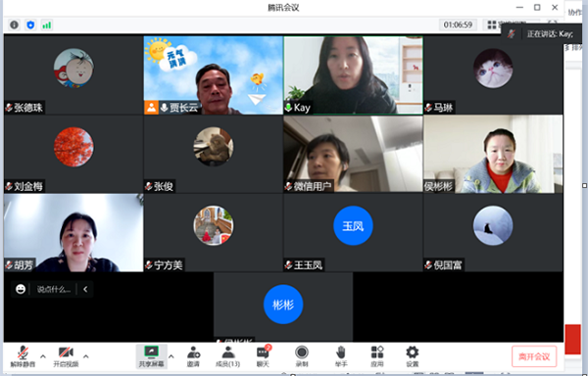Collapse the chat bar chevron arrow
This screenshot has height=376, width=588.
85,289
